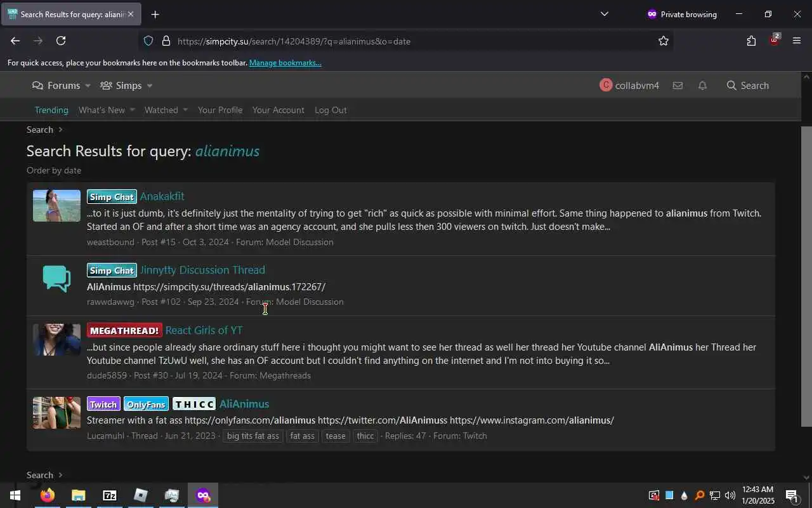
Task: Open the Lucamuhl user avatar thumbnail
Action: pyautogui.click(x=56, y=413)
